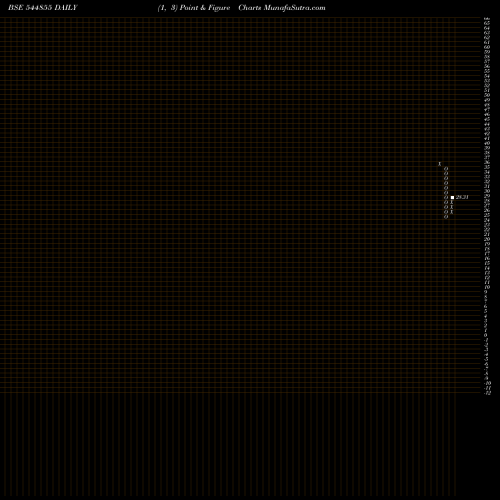Open the MunafaSutra.com link

[295, 8]
